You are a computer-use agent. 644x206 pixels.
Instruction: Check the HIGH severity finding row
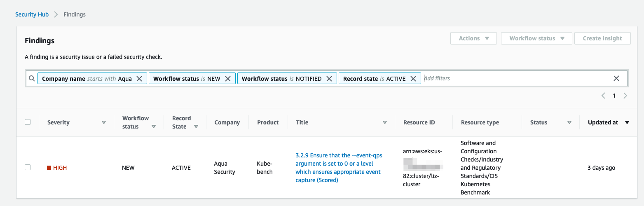click(x=28, y=167)
